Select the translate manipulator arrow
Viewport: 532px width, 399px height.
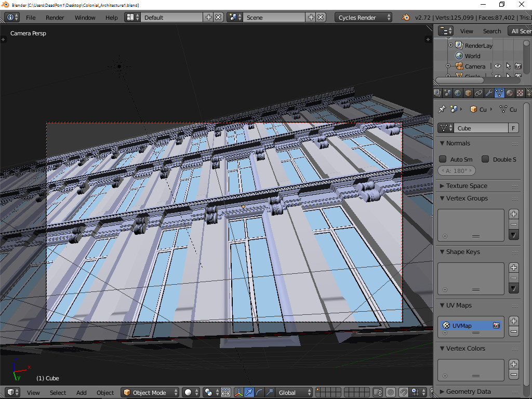(x=249, y=392)
